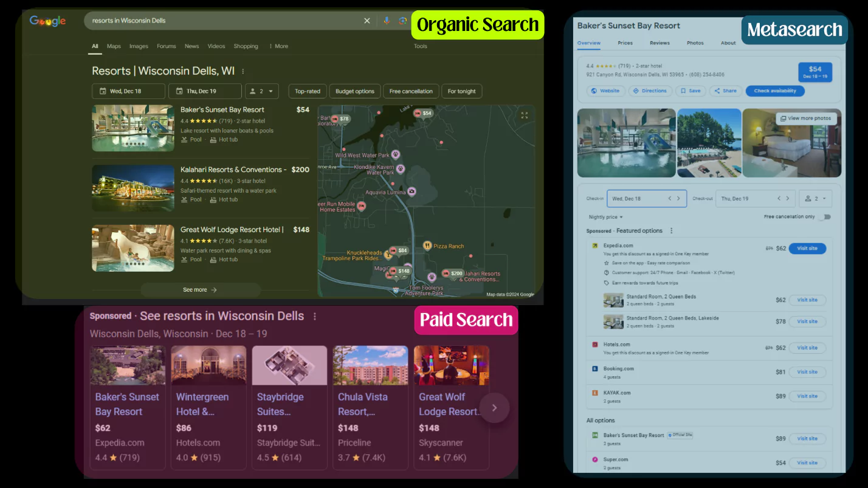Click next-day arrow in Check-in field

click(x=678, y=199)
